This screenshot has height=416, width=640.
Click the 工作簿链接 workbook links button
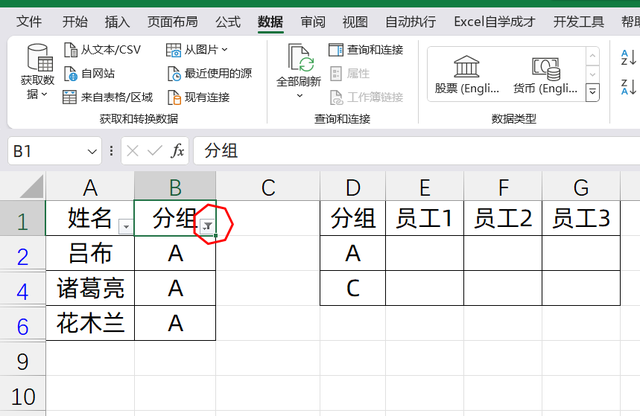point(367,97)
